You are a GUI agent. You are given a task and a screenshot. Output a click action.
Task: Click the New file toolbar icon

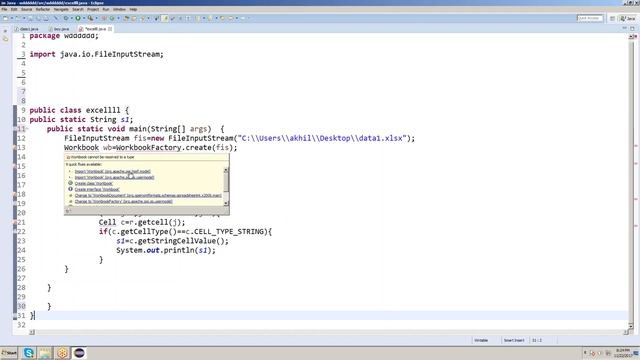point(5,18)
